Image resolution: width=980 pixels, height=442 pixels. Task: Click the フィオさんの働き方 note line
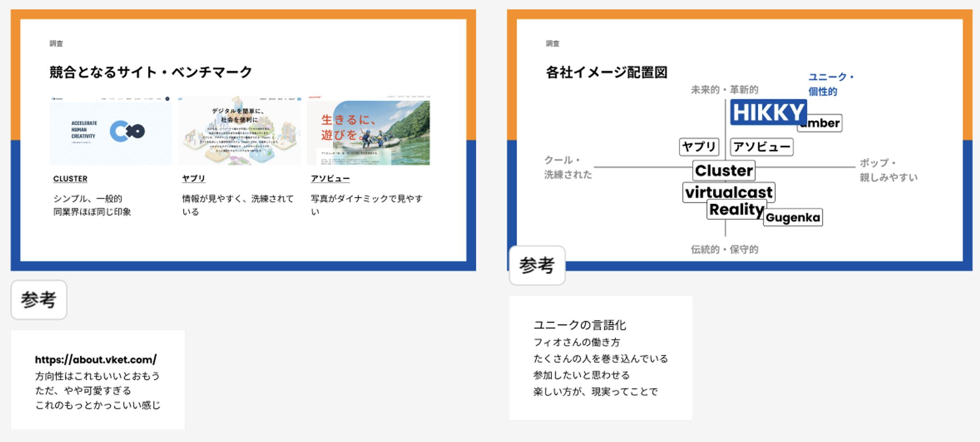point(577,342)
